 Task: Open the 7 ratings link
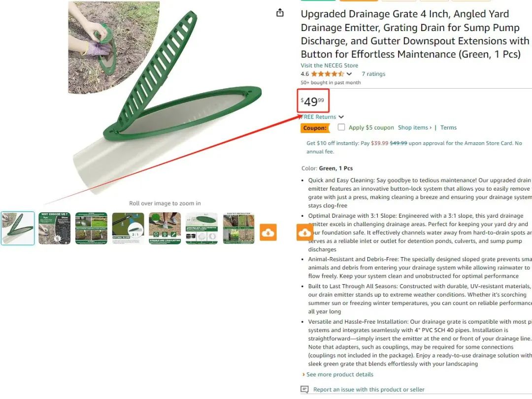[373, 74]
